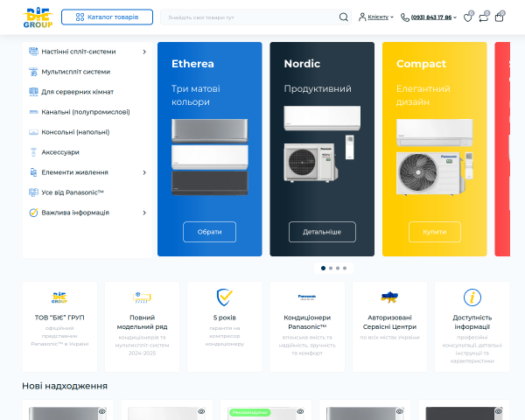Click Детальніше button on Nordic card
This screenshot has height=420, width=525.
(x=322, y=232)
